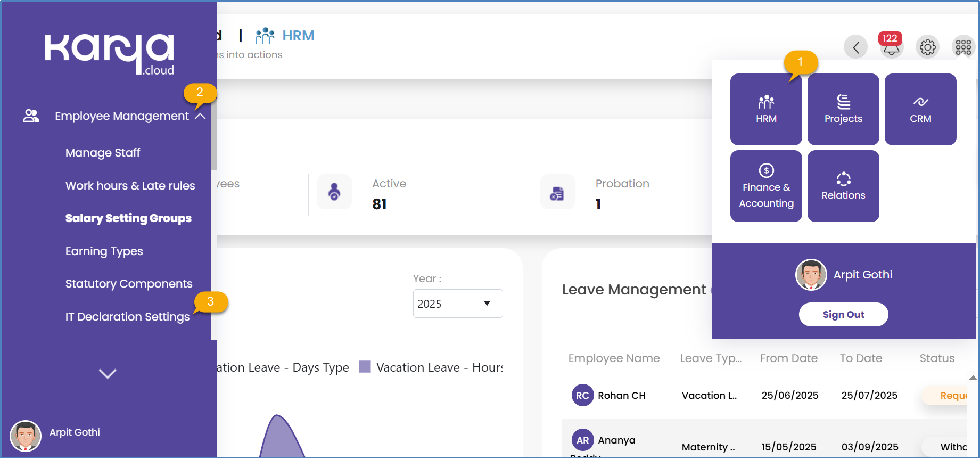Toggle the apps grid launcher icon

(x=963, y=47)
